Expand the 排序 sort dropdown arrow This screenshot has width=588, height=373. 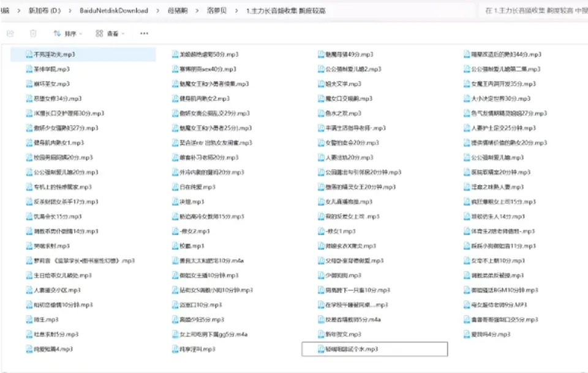tap(81, 34)
